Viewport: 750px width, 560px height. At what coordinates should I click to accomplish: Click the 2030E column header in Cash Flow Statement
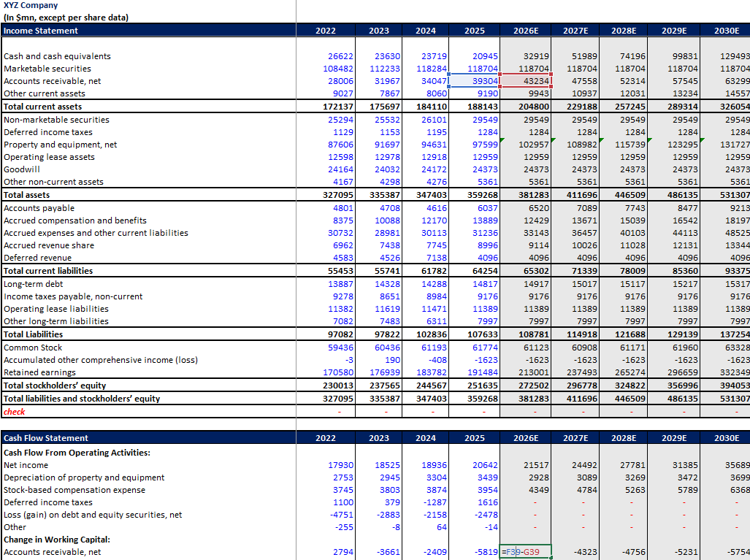pyautogui.click(x=726, y=437)
